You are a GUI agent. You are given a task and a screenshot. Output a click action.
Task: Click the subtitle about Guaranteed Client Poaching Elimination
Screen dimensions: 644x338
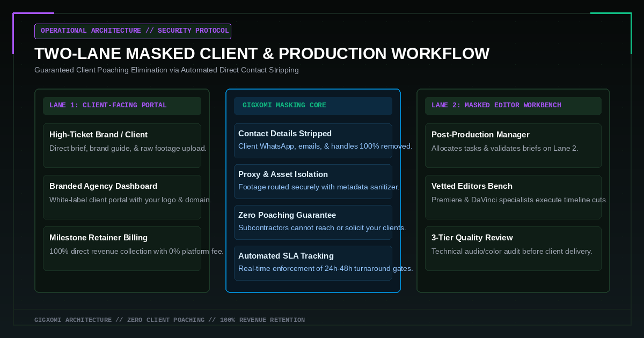click(x=166, y=70)
